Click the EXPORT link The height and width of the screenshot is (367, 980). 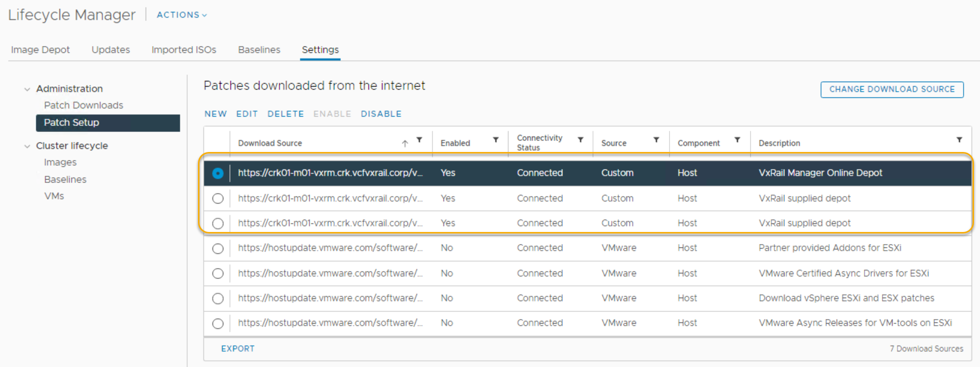pyautogui.click(x=237, y=348)
